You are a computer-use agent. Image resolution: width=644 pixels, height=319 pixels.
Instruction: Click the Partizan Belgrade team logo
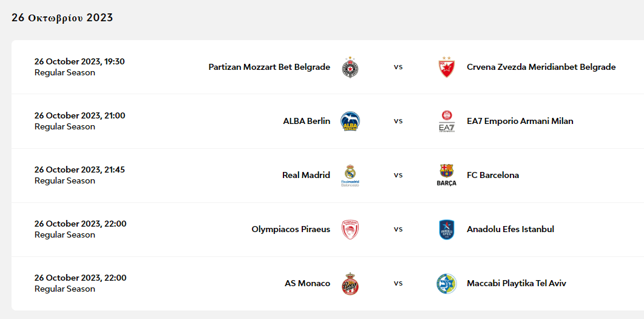tap(350, 67)
